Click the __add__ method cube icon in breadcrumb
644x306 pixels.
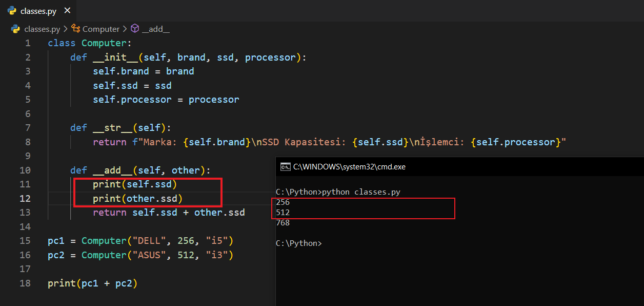point(135,29)
